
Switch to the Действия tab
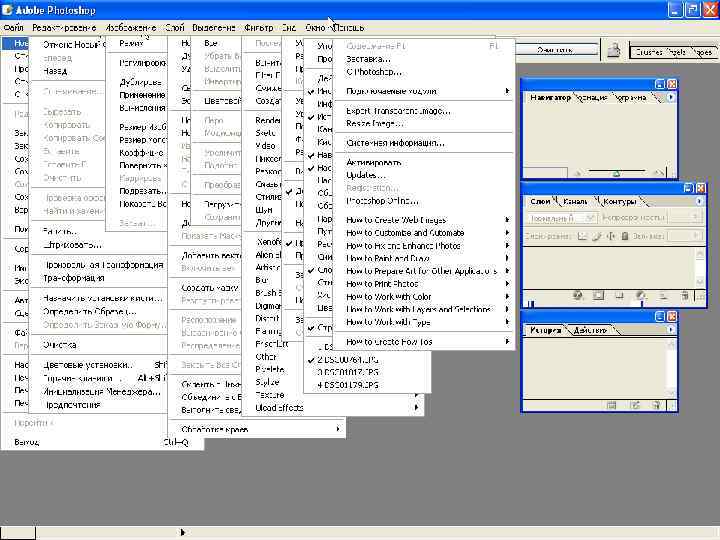[591, 330]
